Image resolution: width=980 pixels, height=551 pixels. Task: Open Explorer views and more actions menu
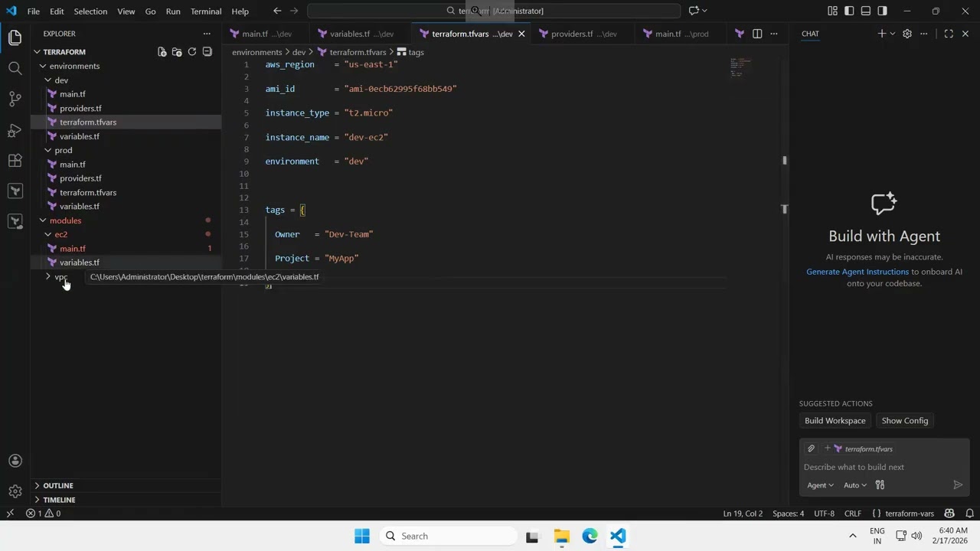click(x=207, y=34)
